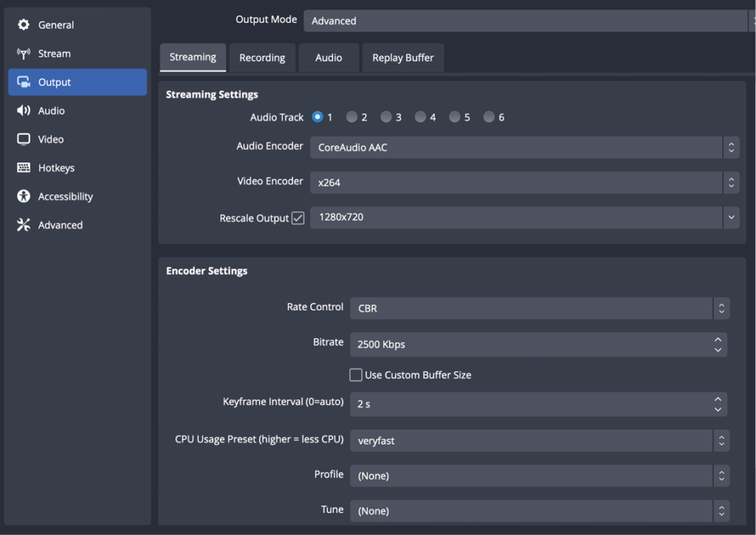Click the General gear icon in sidebar
This screenshot has height=535, width=756.
(24, 25)
